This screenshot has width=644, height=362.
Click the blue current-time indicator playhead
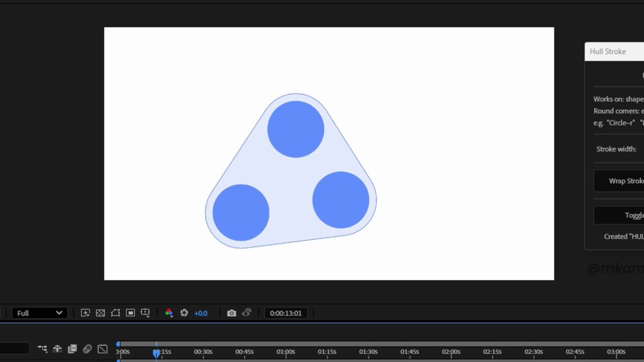156,353
